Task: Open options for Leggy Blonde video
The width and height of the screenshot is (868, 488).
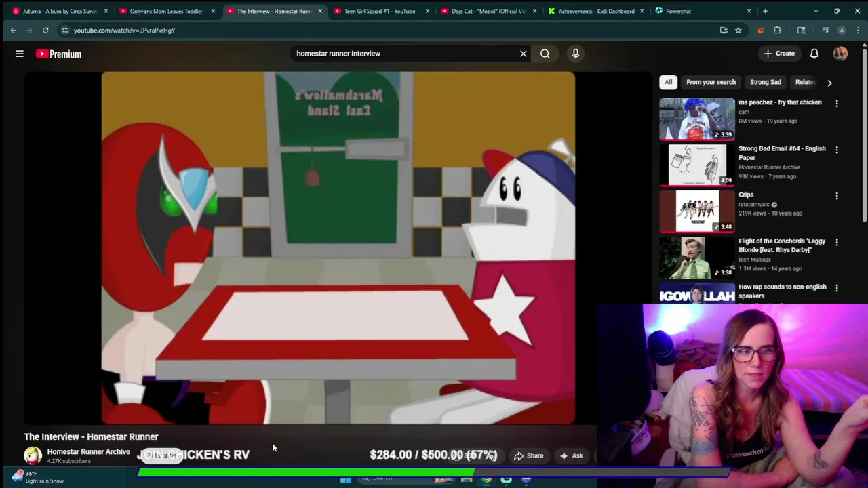Action: (x=837, y=242)
